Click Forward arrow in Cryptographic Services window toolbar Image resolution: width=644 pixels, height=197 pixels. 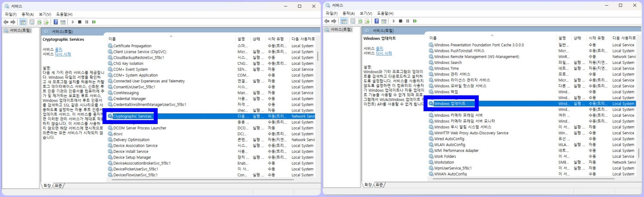tap(13, 22)
